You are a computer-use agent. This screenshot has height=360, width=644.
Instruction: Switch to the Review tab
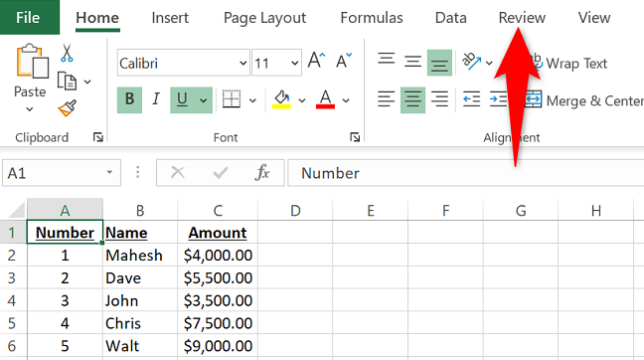coord(522,18)
